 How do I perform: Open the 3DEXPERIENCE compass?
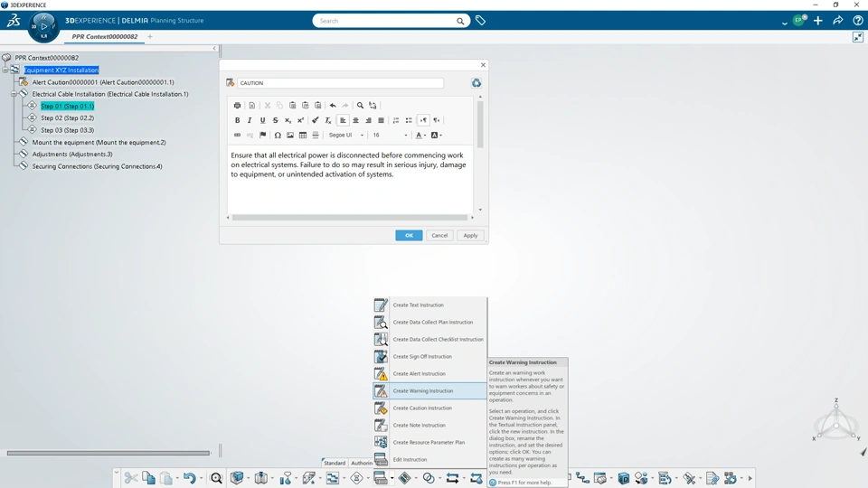43,26
